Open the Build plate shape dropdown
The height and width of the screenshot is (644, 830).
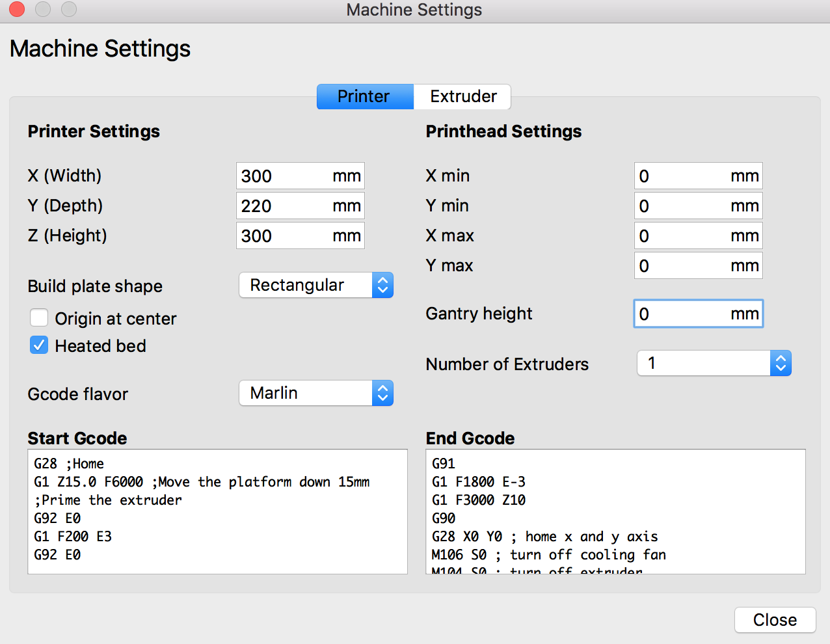point(316,285)
